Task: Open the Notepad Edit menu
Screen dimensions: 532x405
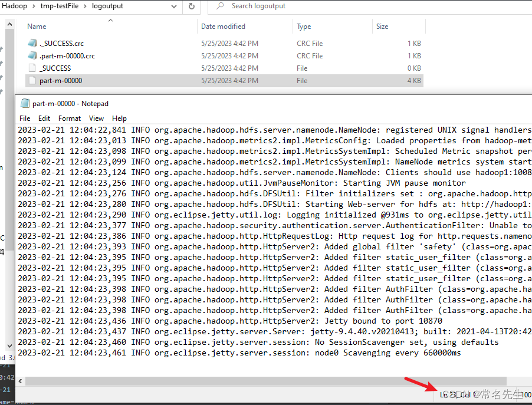Action: [x=44, y=118]
